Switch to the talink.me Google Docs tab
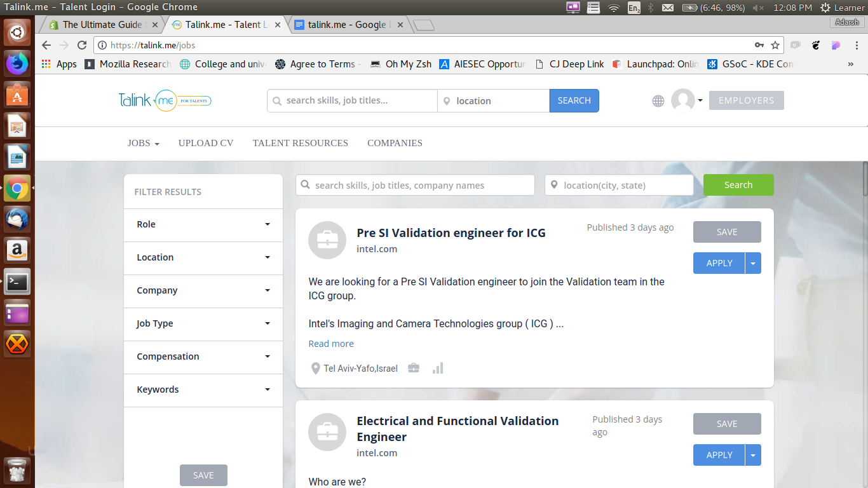The height and width of the screenshot is (488, 868). pyautogui.click(x=349, y=25)
